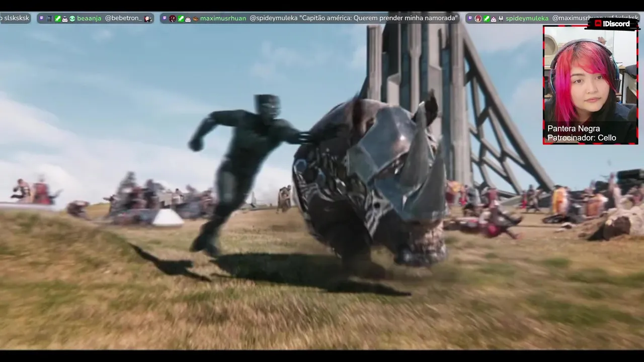Click the green alien badge beside beaanja

72,18
